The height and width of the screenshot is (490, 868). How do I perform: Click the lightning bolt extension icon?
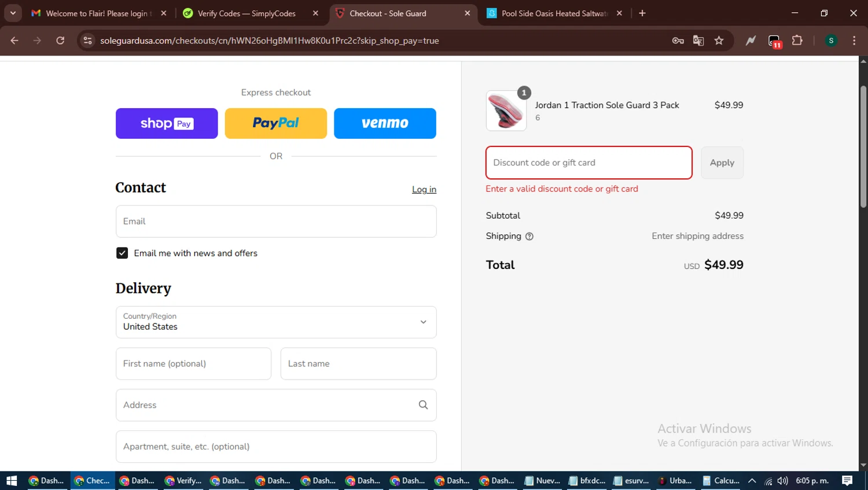click(x=751, y=40)
